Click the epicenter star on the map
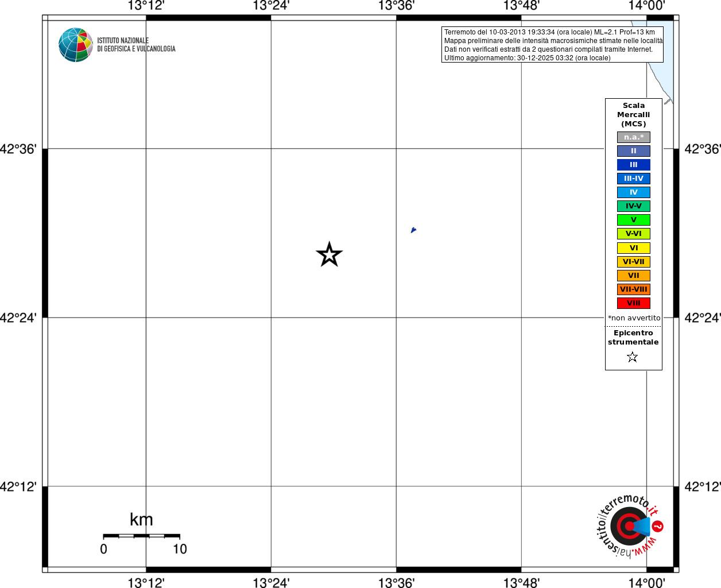This screenshot has width=721, height=588. point(330,254)
